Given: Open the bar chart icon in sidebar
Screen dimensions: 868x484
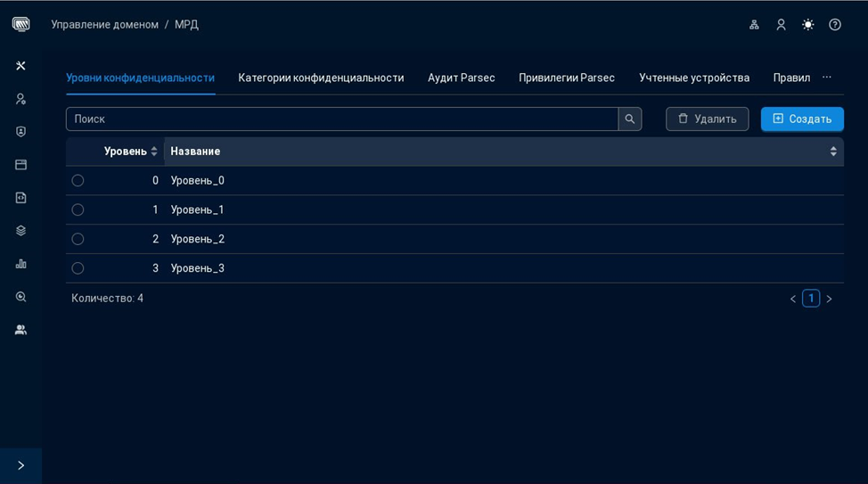Looking at the screenshot, I should (x=20, y=264).
